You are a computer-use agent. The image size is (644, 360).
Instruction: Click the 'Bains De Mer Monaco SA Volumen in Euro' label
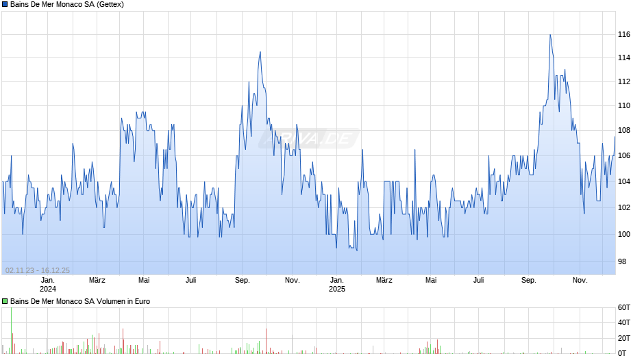point(80,301)
